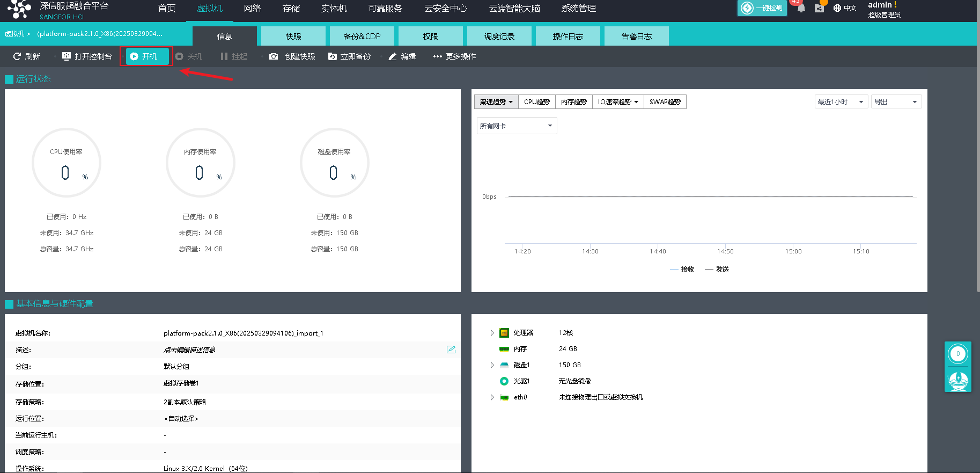Expand the processor details

(492, 333)
